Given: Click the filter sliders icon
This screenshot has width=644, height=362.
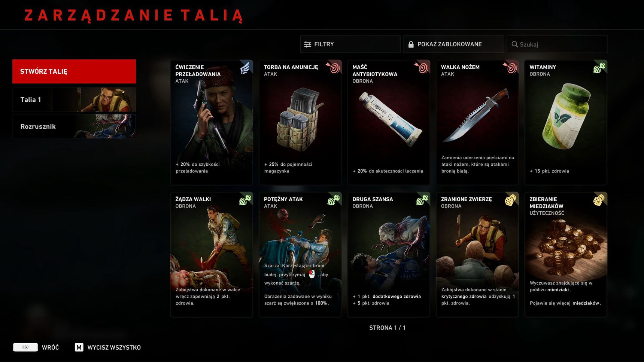Looking at the screenshot, I should point(308,45).
